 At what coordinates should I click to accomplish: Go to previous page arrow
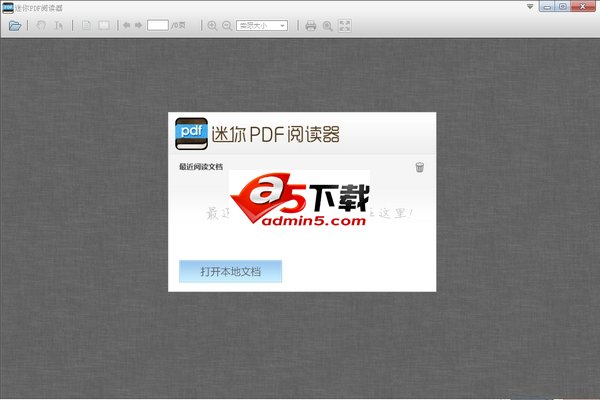126,25
